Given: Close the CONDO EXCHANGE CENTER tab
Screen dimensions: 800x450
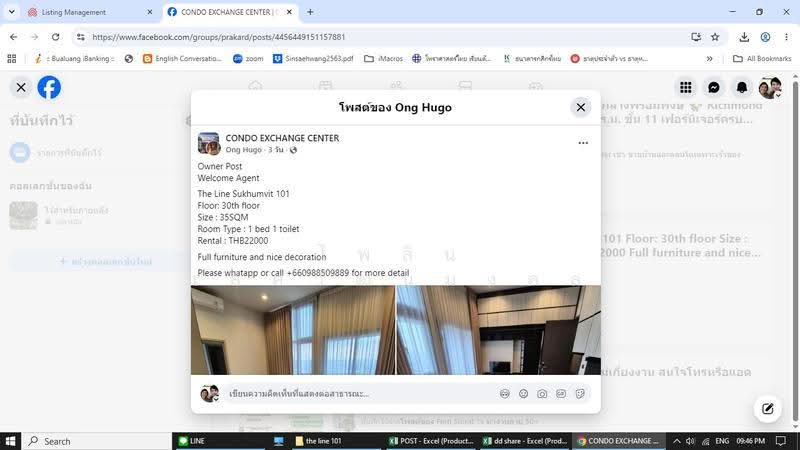Looking at the screenshot, I should click(x=289, y=12).
